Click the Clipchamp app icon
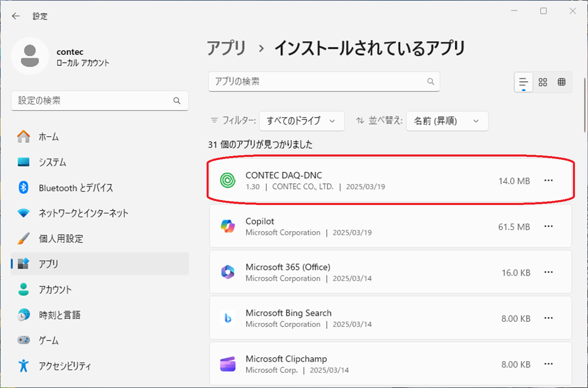 click(228, 364)
